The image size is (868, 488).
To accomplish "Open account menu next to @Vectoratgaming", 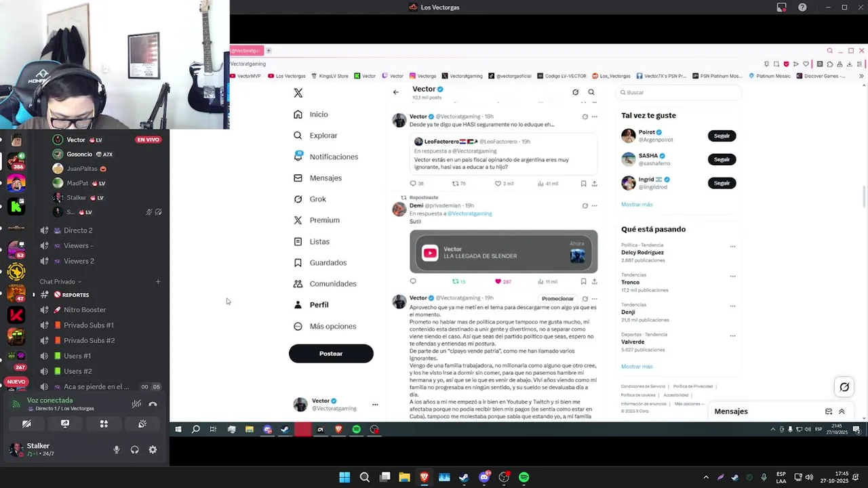I will coord(375,405).
